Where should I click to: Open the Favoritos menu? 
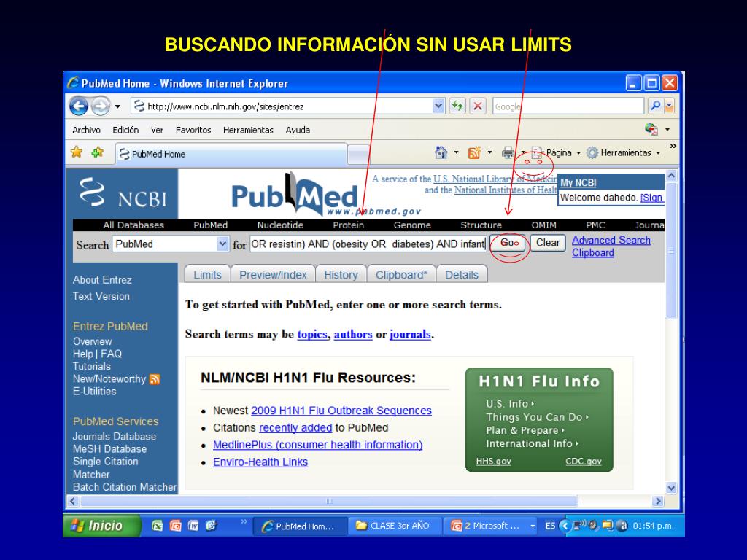pyautogui.click(x=193, y=130)
